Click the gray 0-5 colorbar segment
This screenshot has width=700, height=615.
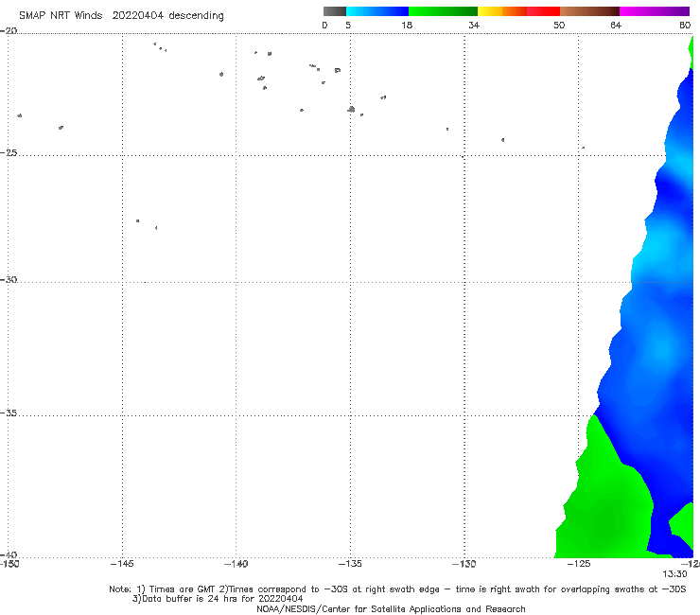point(335,11)
